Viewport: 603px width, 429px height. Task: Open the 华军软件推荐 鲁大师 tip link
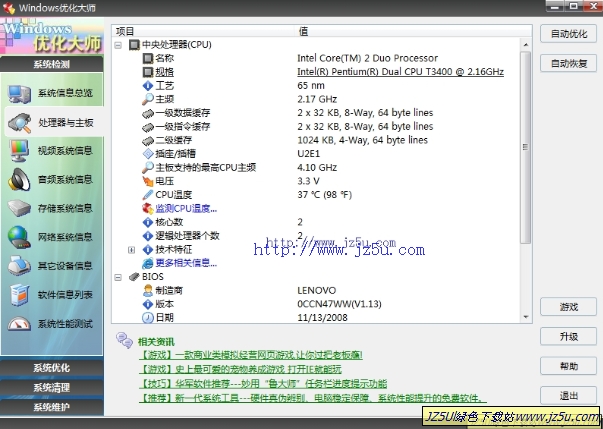[x=263, y=384]
